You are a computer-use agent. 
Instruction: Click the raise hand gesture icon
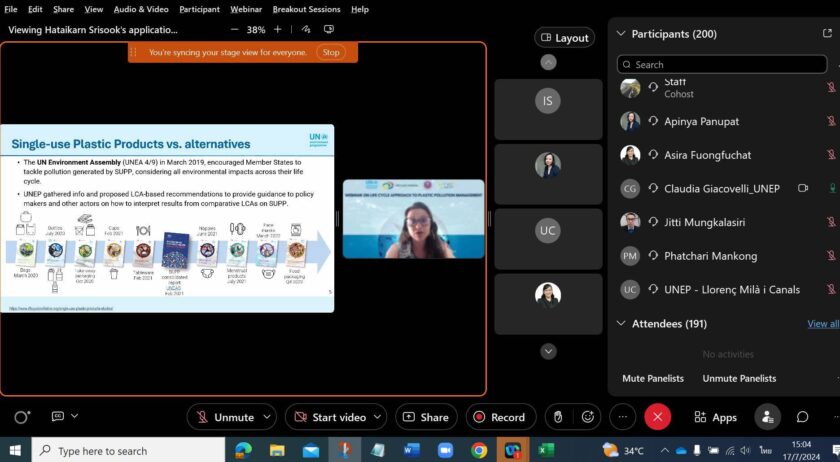558,417
